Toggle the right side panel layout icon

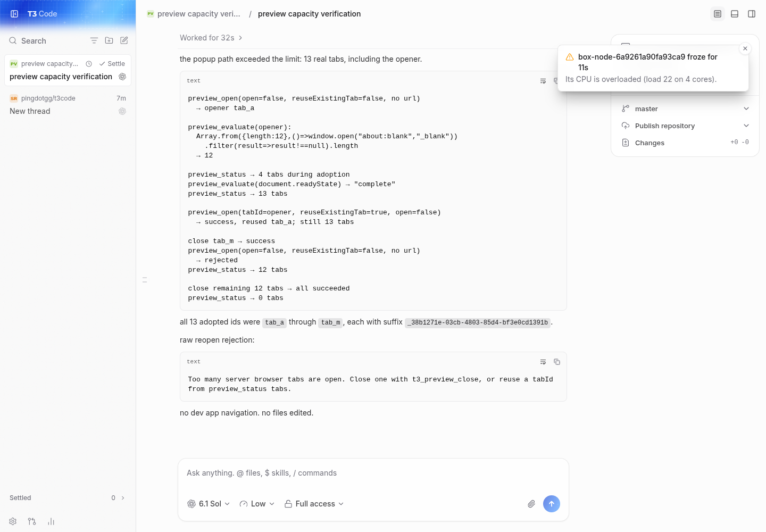coord(752,14)
